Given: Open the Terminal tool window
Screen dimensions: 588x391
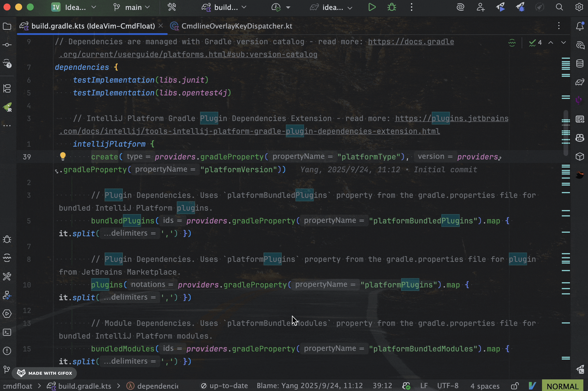Looking at the screenshot, I should pyautogui.click(x=7, y=332).
